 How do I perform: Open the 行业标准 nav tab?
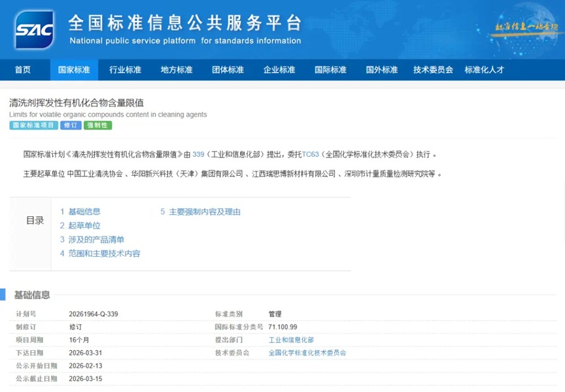point(125,70)
